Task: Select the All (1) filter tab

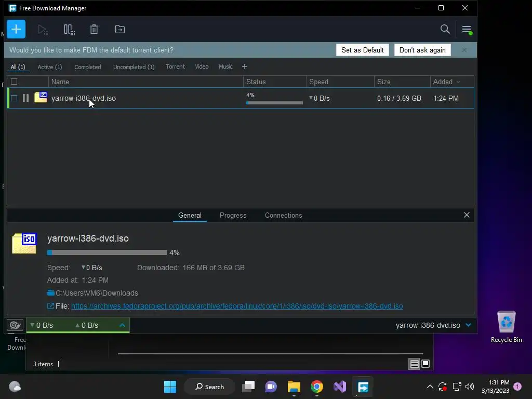Action: coord(18,67)
